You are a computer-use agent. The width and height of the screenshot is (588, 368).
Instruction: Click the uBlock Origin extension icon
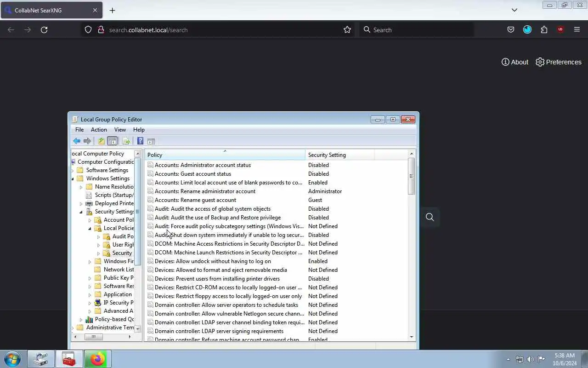[560, 30]
